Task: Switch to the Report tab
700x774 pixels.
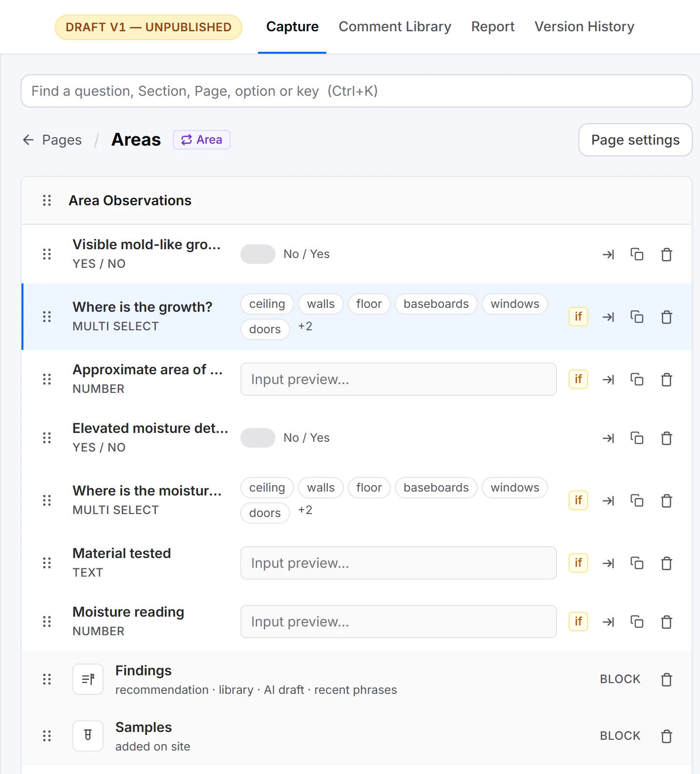Action: 492,27
